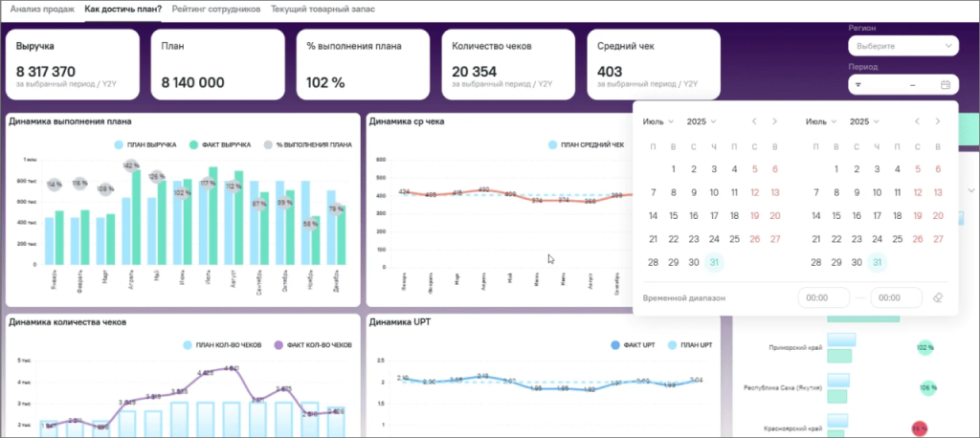Screen dimensions: 980x438
Task: Go to previous month in left calendar
Action: (755, 121)
